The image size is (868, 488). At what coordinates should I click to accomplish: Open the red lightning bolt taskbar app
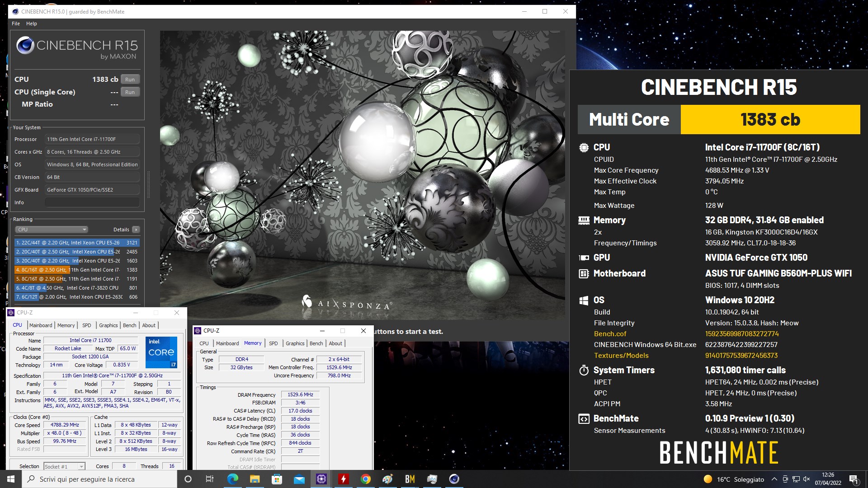343,479
